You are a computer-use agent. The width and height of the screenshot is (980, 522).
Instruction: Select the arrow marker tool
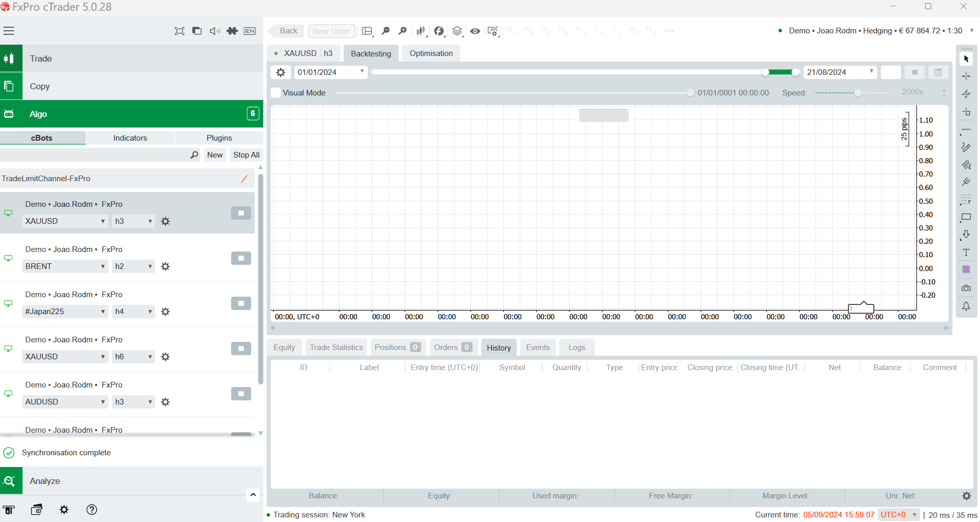click(966, 235)
